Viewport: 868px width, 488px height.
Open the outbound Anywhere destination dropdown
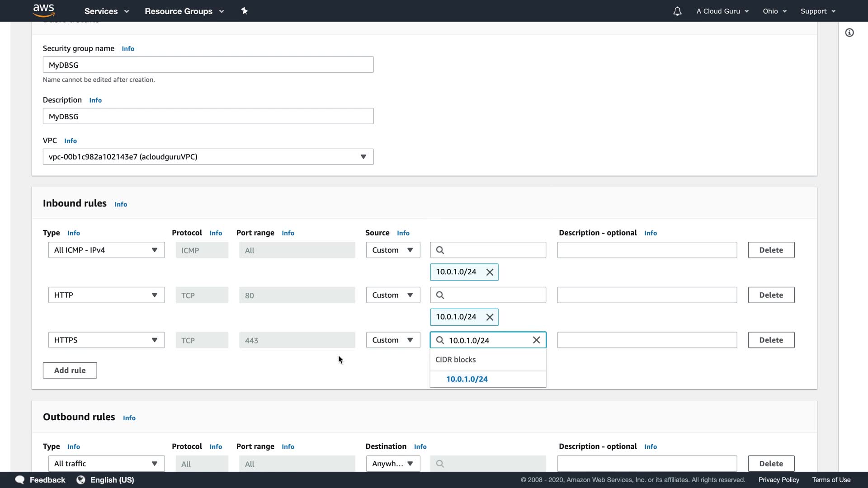point(392,464)
